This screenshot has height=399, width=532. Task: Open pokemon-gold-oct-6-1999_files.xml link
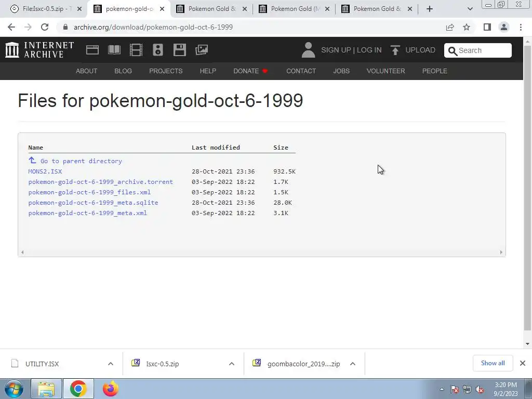pos(89,192)
